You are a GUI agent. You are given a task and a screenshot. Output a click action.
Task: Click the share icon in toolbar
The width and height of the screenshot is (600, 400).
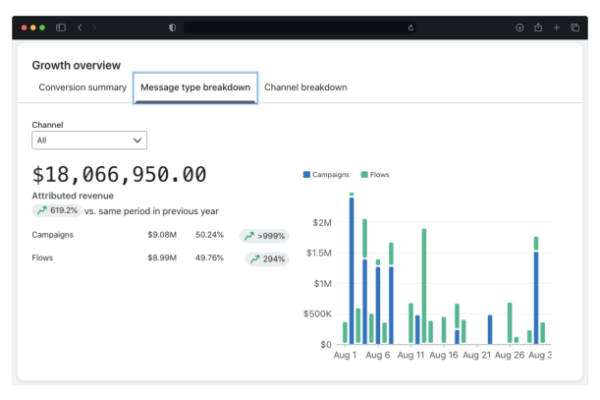pos(540,27)
